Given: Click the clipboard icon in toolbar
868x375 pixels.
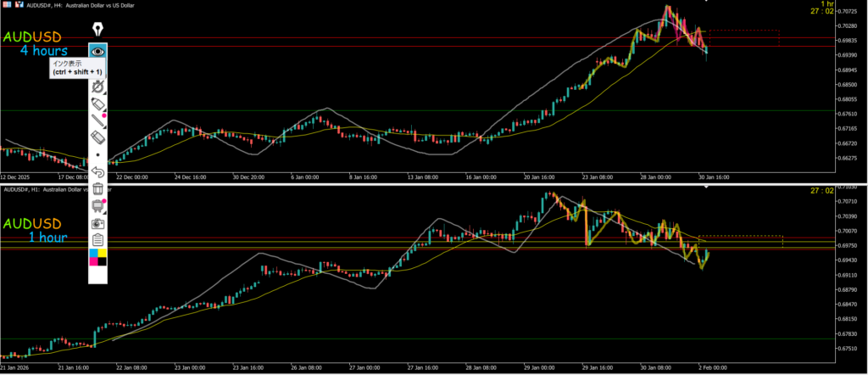Looking at the screenshot, I should 98,240.
